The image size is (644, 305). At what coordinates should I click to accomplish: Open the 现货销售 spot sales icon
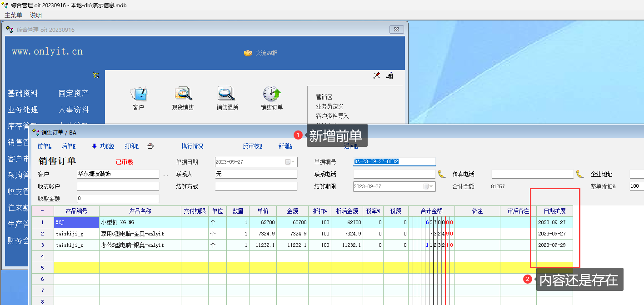point(183,94)
